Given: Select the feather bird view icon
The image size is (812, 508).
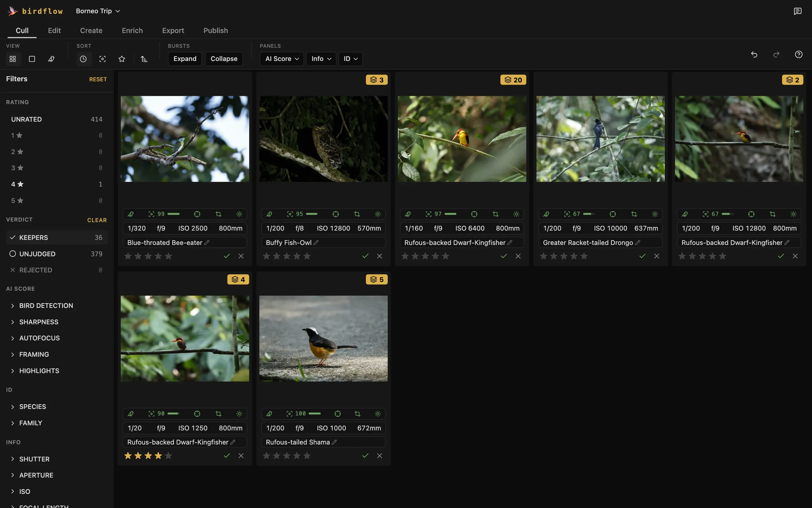Looking at the screenshot, I should coord(51,59).
